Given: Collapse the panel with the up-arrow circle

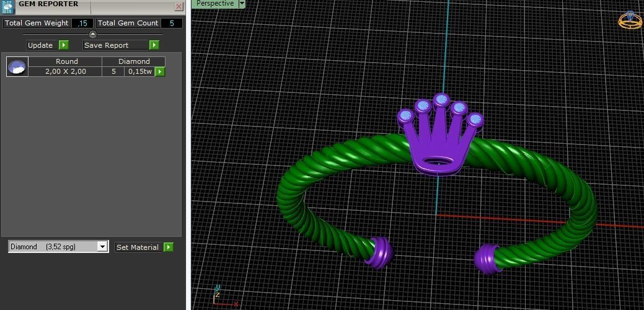Looking at the screenshot, I should [x=93, y=34].
